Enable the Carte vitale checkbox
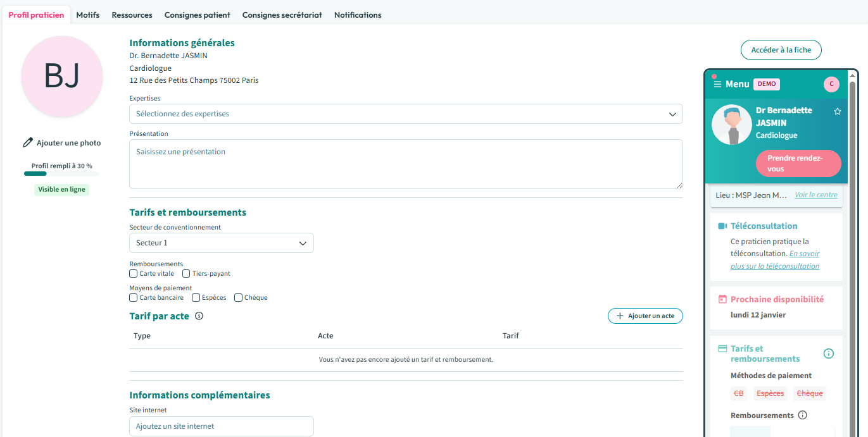Screen dimensions: 868x437 (x=134, y=274)
